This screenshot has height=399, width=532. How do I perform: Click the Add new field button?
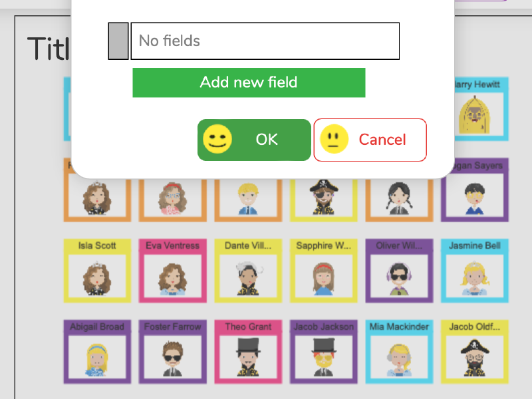(x=249, y=82)
